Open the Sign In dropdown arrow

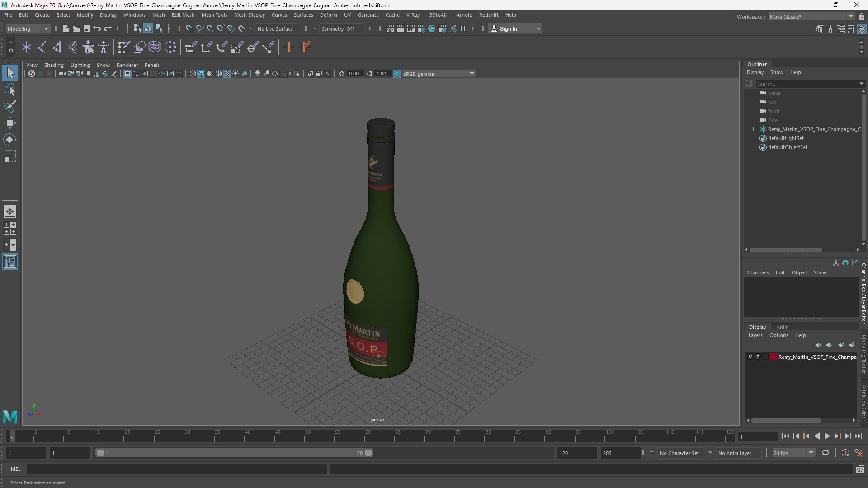click(x=538, y=28)
